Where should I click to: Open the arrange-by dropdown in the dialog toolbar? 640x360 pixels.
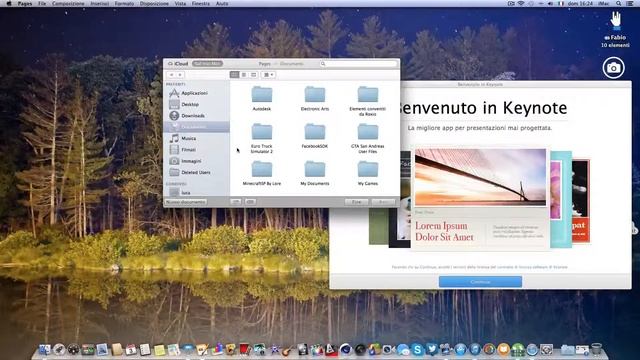268,75
